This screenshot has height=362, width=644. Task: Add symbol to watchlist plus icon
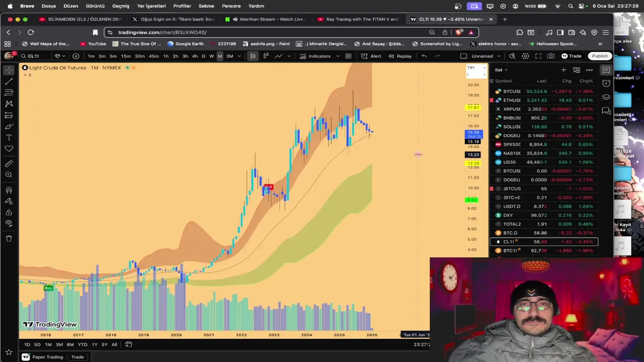(x=563, y=70)
